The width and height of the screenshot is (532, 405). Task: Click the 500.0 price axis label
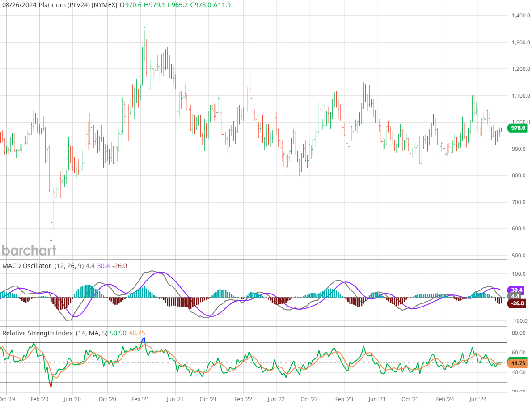519,256
